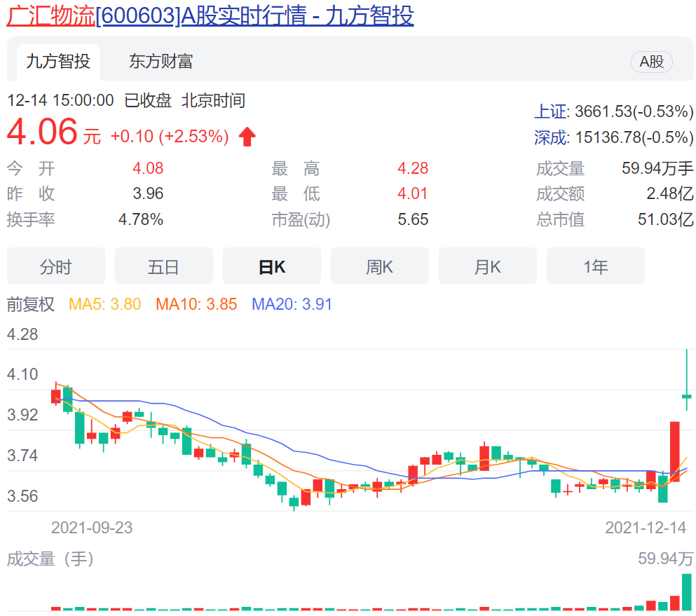696x616 pixels.
Task: Click the MA20 indicator legend
Action: tap(292, 304)
